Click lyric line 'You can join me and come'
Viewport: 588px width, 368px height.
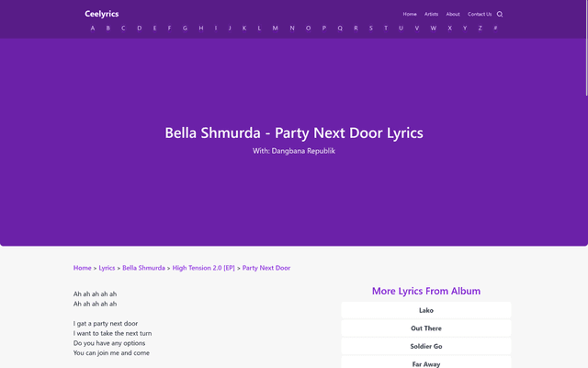pyautogui.click(x=111, y=352)
